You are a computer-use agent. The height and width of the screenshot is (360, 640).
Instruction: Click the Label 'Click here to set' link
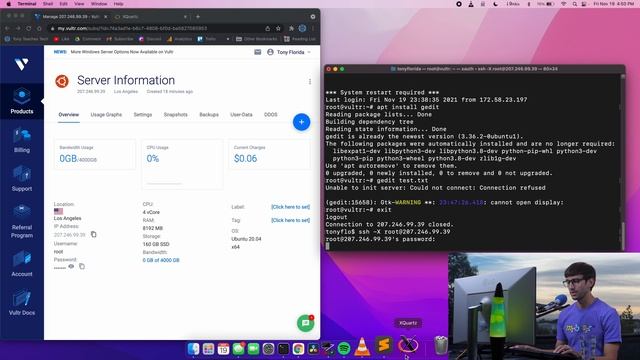pos(290,207)
